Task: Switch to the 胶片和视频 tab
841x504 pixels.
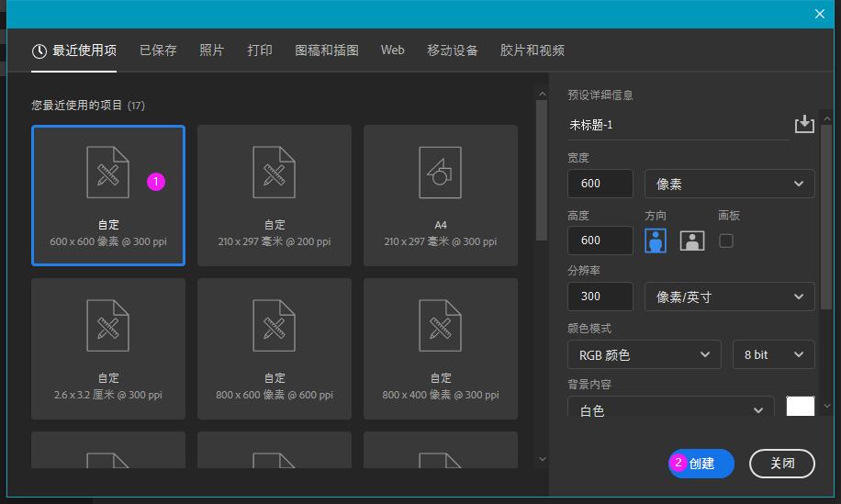Action: point(533,50)
